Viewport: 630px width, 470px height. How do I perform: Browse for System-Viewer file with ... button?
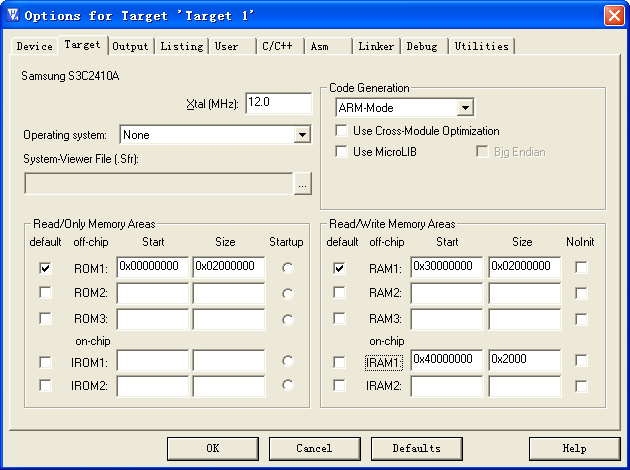[303, 184]
